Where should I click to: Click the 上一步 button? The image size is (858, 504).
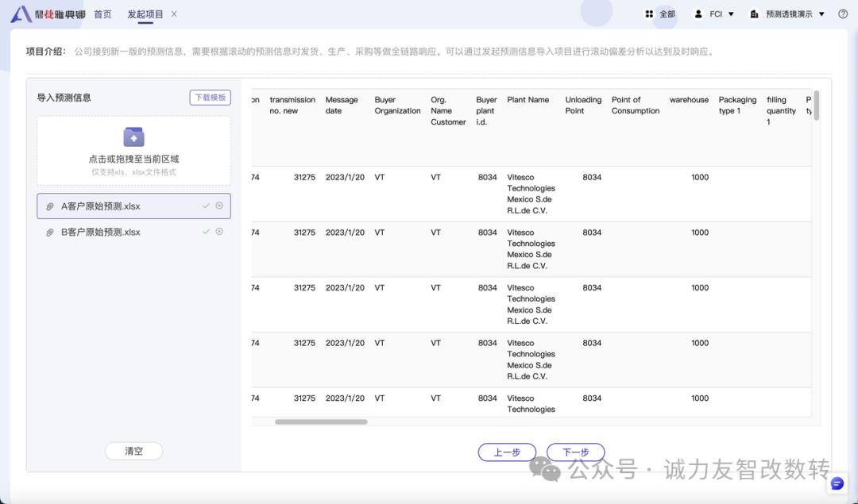tap(507, 452)
